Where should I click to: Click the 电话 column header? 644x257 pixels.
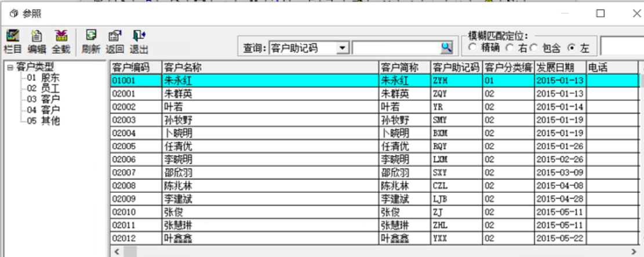pos(612,68)
